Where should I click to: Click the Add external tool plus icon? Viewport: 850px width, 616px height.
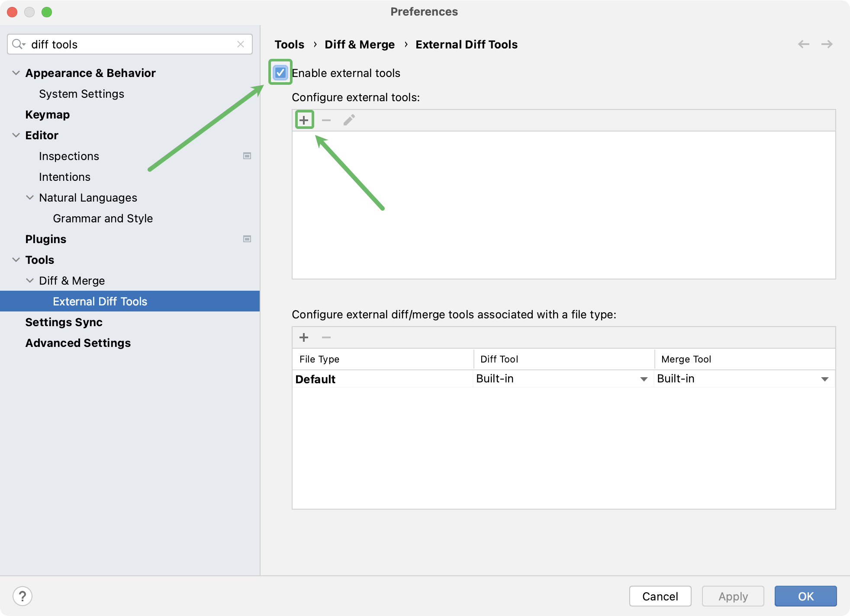[x=304, y=119]
